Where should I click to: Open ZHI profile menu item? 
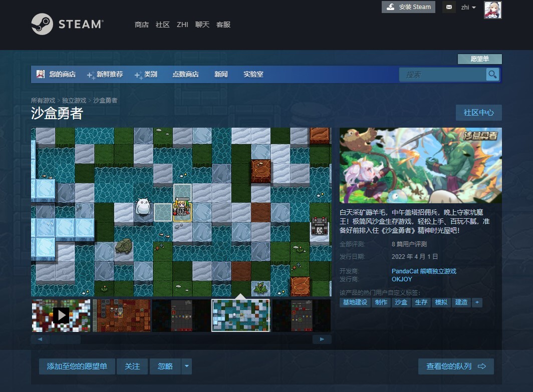click(x=182, y=25)
